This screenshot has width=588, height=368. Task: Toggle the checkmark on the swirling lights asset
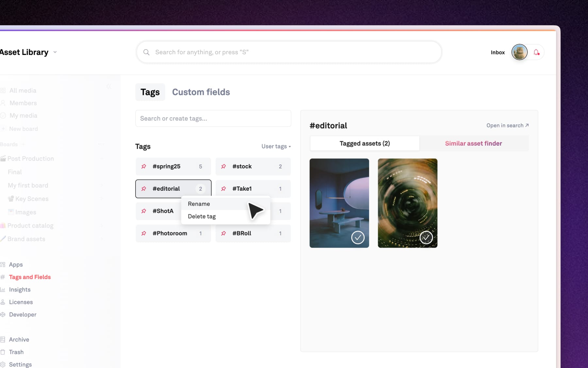[x=426, y=237]
